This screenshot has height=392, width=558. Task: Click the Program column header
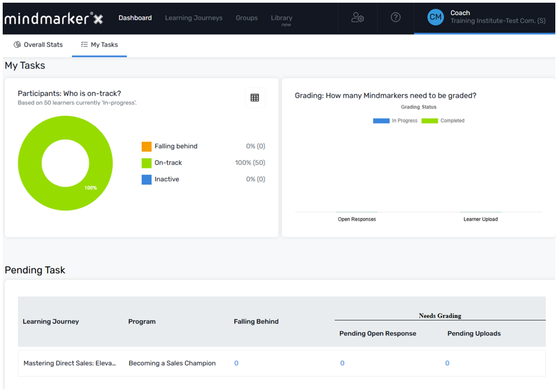142,322
